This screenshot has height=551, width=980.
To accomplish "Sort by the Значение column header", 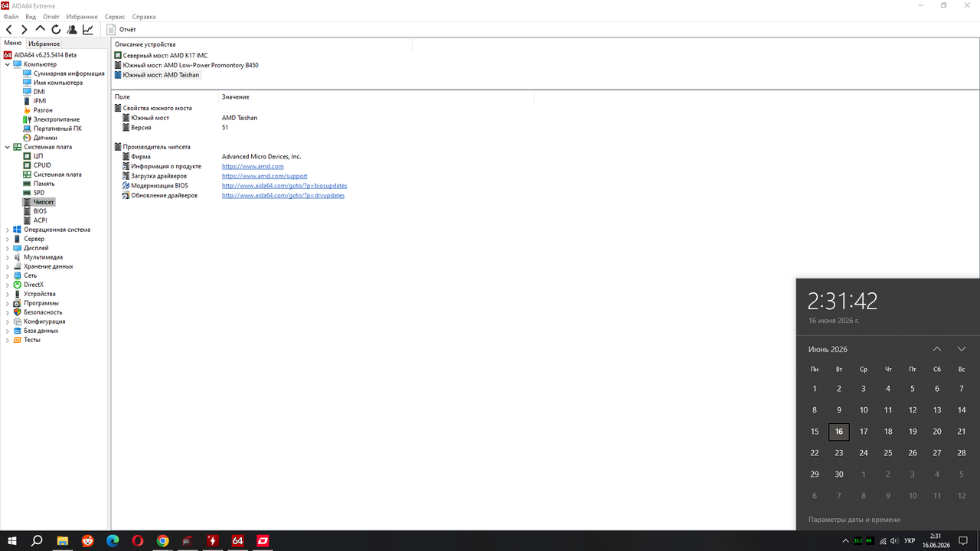I will pyautogui.click(x=235, y=97).
